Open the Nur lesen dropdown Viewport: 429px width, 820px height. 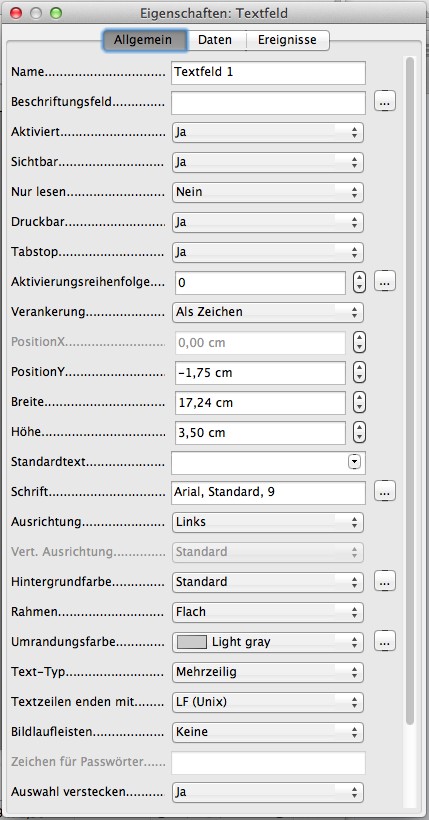[268, 192]
